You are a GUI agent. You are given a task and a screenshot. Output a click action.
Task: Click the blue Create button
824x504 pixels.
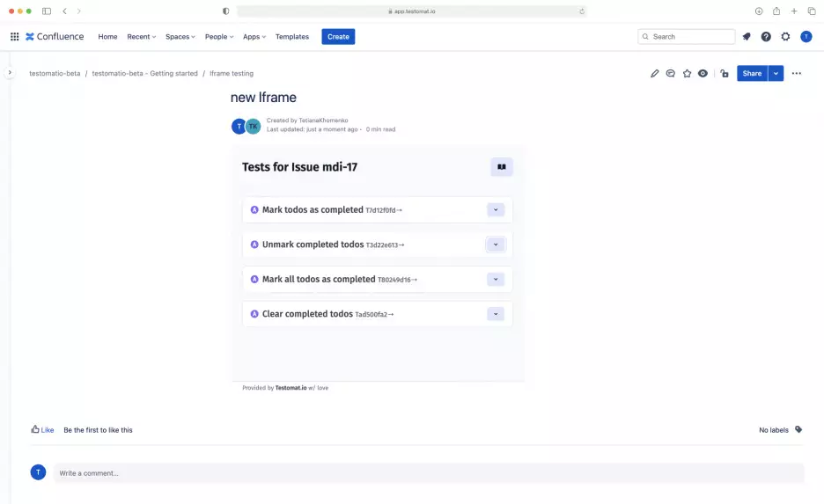338,37
